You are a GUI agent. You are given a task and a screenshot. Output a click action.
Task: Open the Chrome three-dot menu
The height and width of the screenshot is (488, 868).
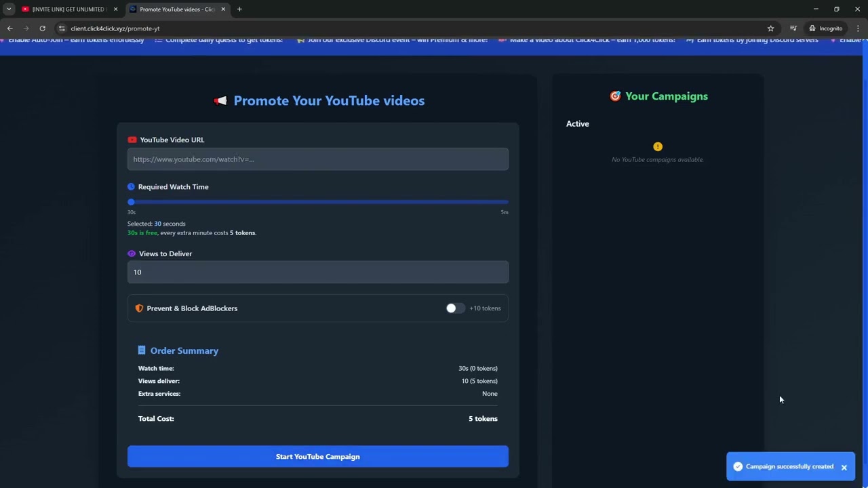(858, 28)
